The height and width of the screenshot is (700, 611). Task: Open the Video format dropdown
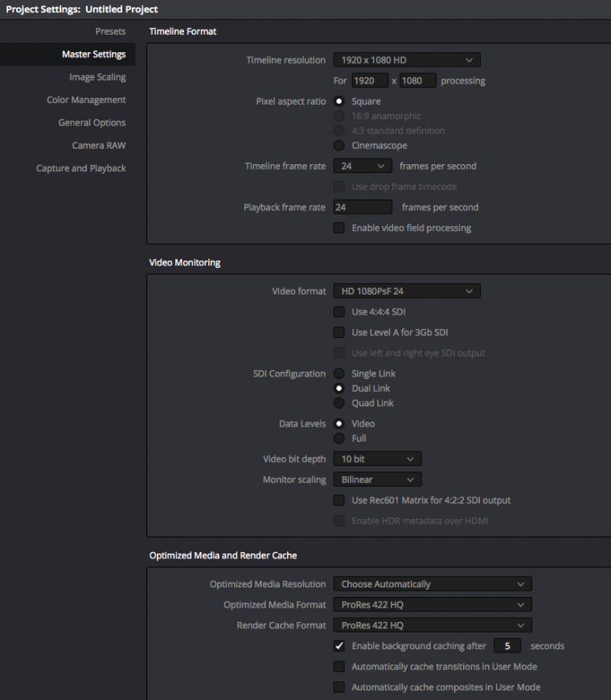(407, 291)
